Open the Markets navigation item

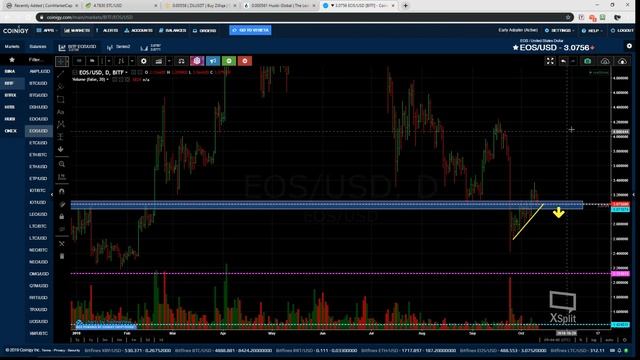click(x=77, y=30)
